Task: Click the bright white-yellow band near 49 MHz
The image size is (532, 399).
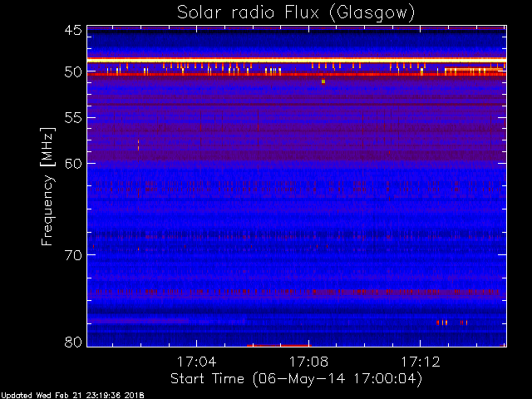Action: [297, 60]
